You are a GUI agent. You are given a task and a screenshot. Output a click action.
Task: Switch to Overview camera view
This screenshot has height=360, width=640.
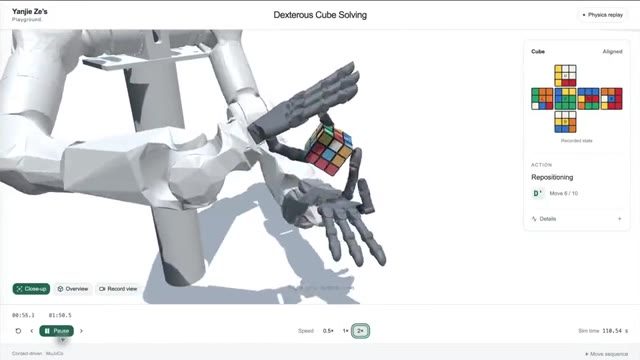73,289
